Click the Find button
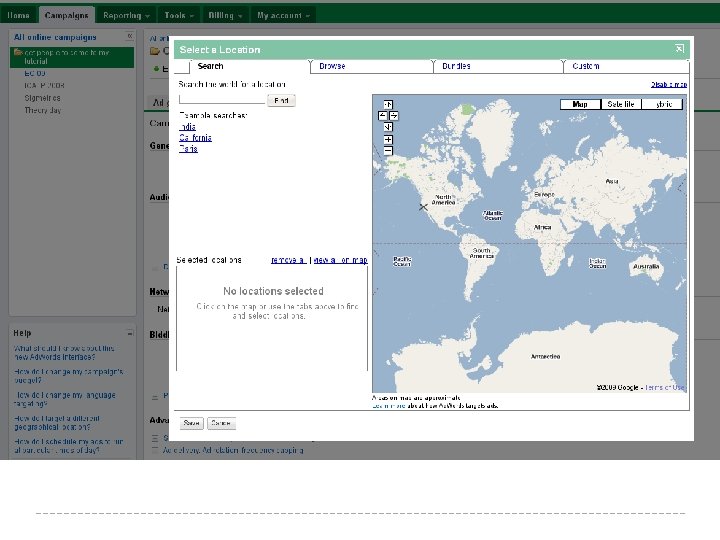This screenshot has width=720, height=540. point(281,100)
